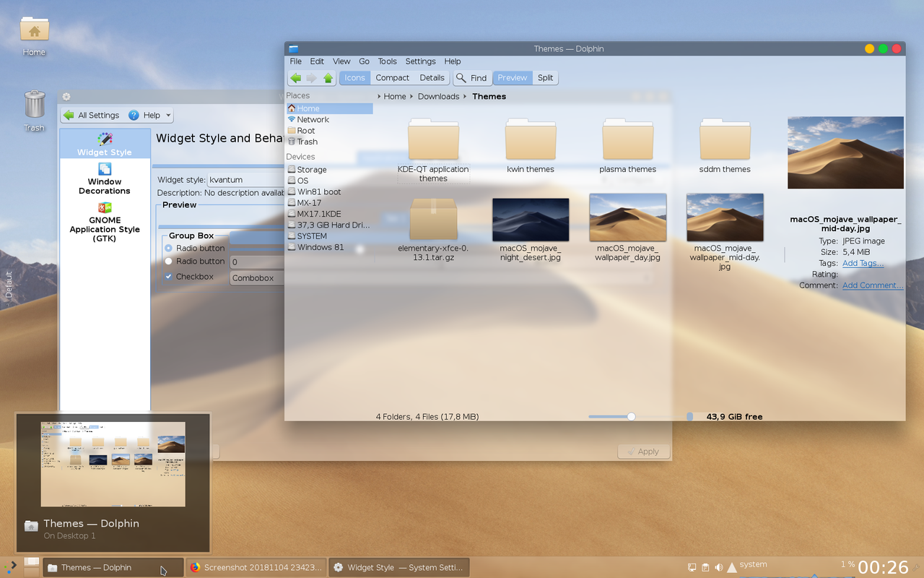
Task: Select elementary-xfce-0.13.1.tar.gz archive
Action: [x=433, y=229]
